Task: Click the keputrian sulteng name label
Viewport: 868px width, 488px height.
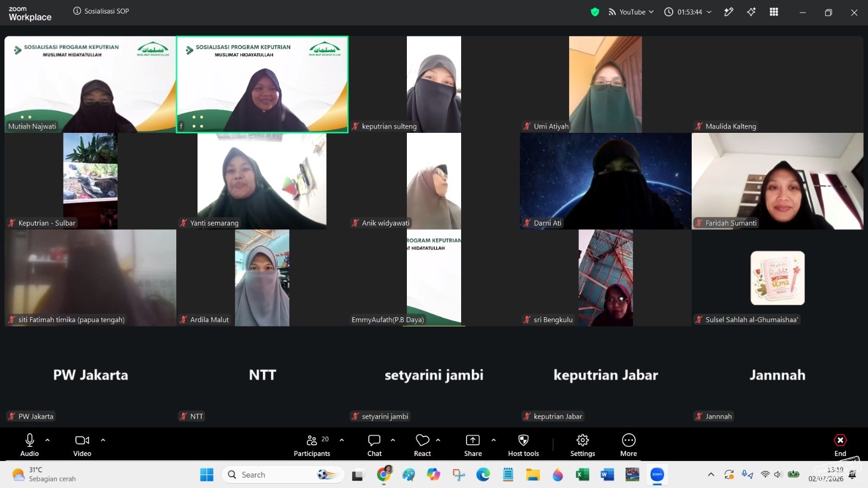Action: point(389,126)
